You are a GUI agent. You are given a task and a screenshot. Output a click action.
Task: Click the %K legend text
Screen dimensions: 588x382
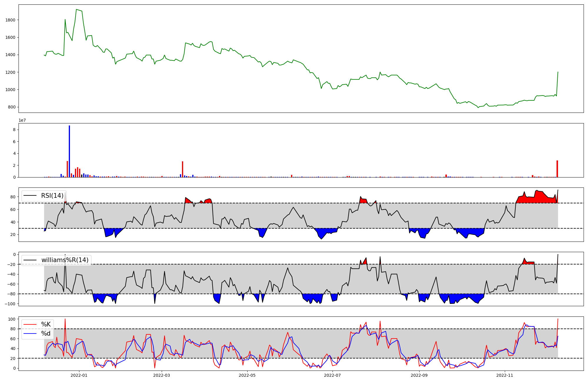click(x=46, y=324)
